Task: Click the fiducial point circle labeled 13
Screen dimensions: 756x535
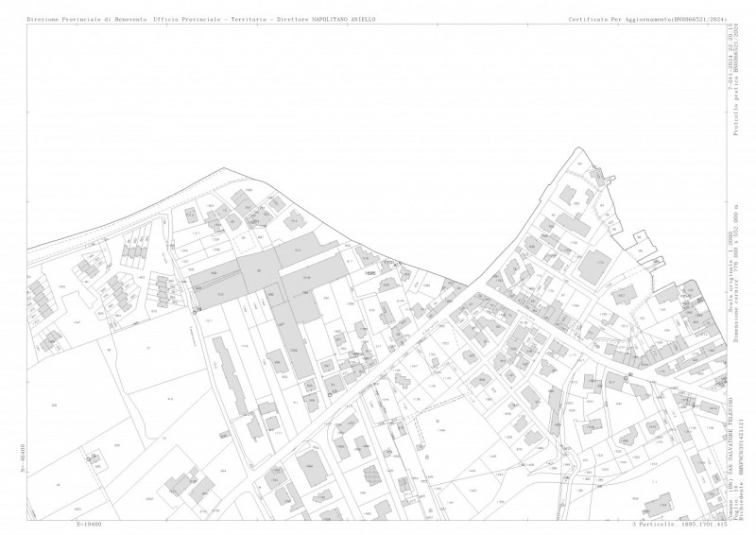Action: click(x=329, y=395)
